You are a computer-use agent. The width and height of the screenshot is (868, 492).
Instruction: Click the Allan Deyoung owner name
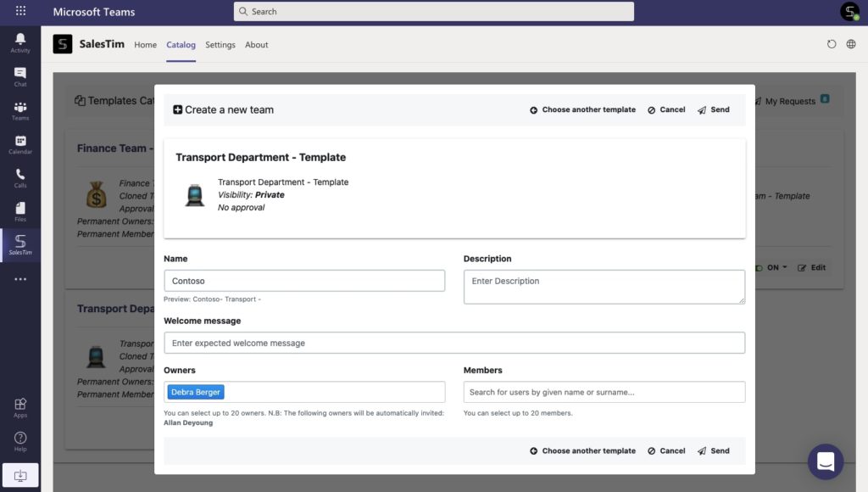tap(188, 422)
